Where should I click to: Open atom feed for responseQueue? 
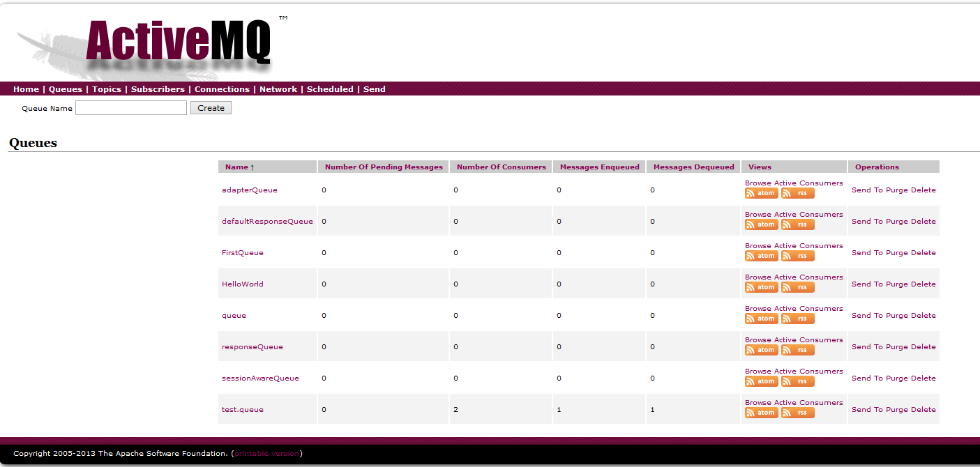pos(761,350)
